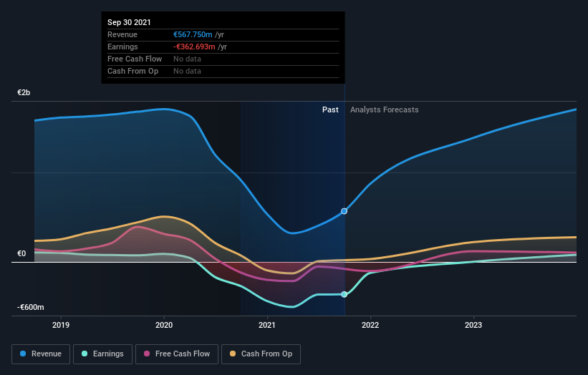Select the Earnings data point at Sep 2021

344,294
